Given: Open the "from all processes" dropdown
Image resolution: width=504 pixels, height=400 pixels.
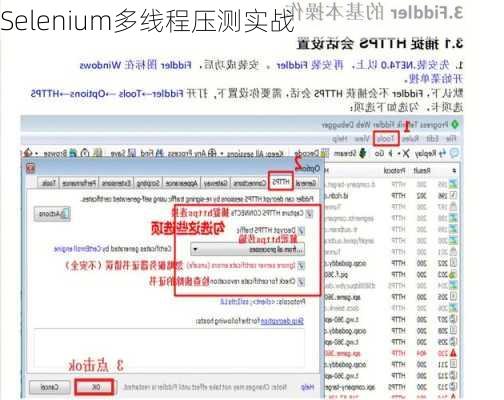Looking at the screenshot, I should pos(247,249).
